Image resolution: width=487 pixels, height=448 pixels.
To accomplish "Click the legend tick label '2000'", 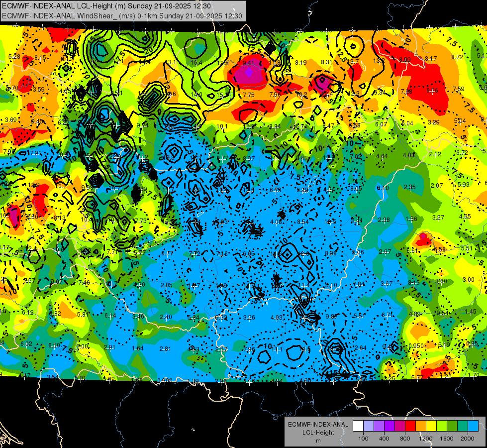I will [x=468, y=439].
